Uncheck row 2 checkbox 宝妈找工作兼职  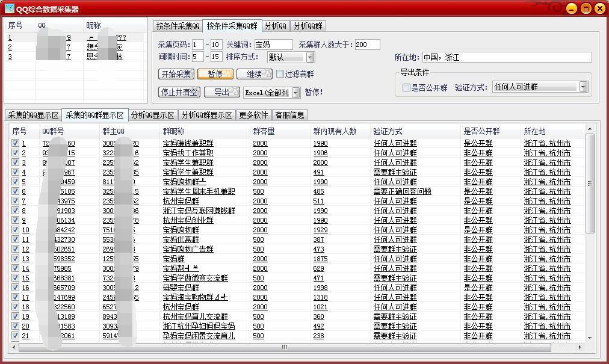point(15,153)
